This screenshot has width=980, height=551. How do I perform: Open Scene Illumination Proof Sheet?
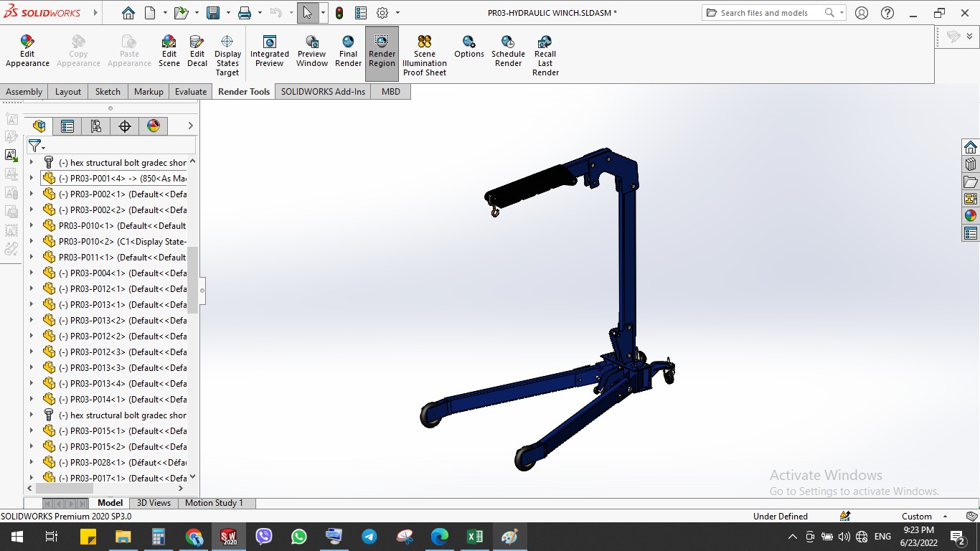[x=425, y=56]
